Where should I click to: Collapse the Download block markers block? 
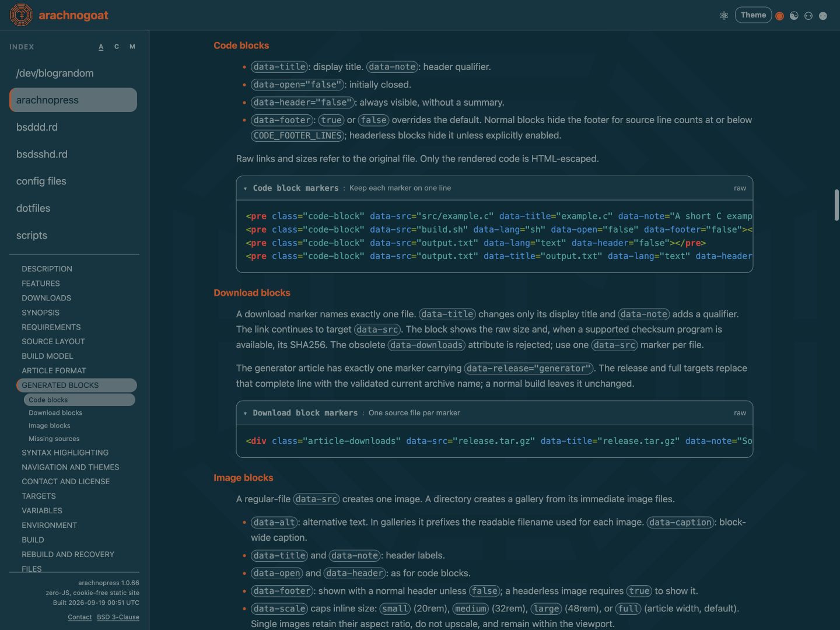click(245, 413)
